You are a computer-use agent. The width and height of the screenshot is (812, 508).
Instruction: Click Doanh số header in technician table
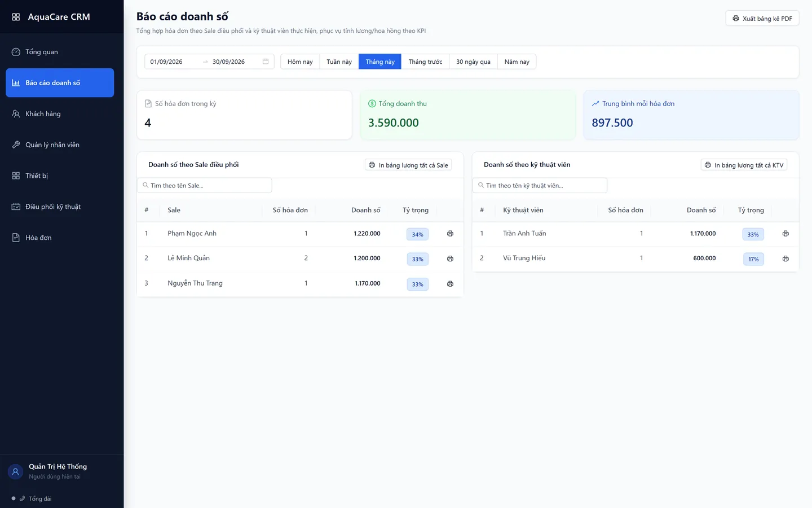pos(701,211)
